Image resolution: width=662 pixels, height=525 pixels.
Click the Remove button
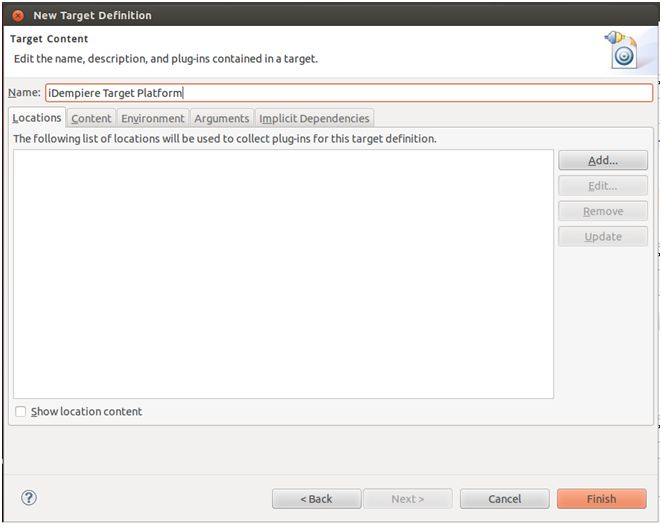coord(603,211)
